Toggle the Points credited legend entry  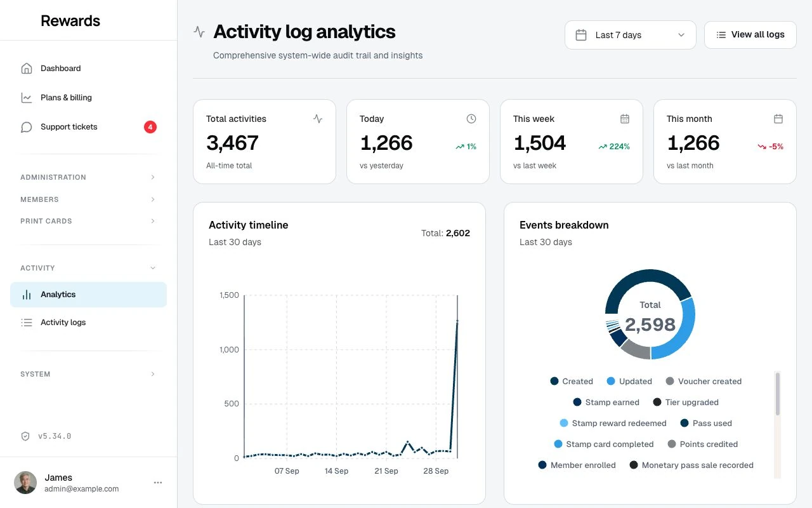[703, 444]
